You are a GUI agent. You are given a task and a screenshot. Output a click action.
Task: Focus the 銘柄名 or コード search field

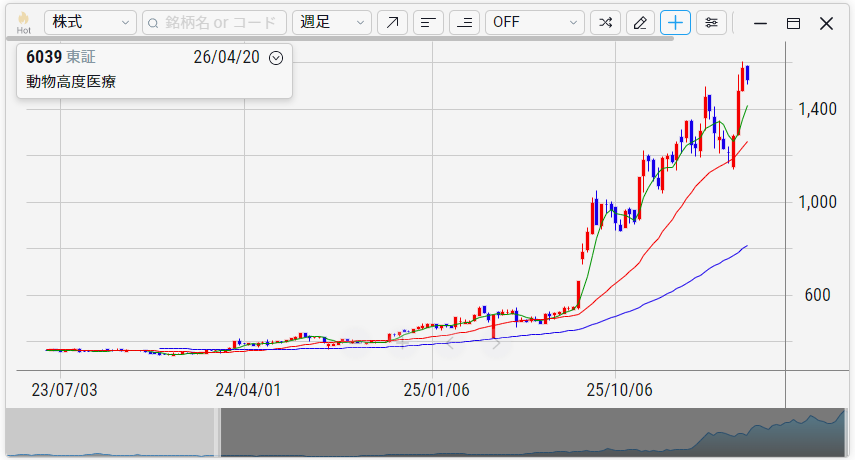(x=214, y=22)
